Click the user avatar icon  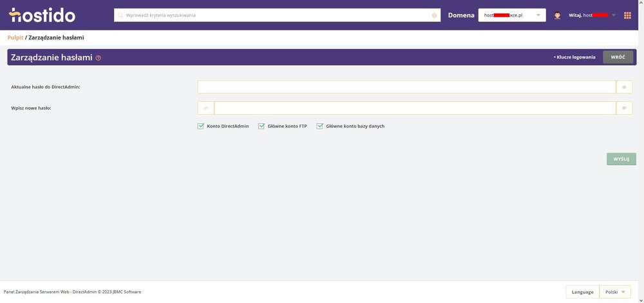click(557, 15)
